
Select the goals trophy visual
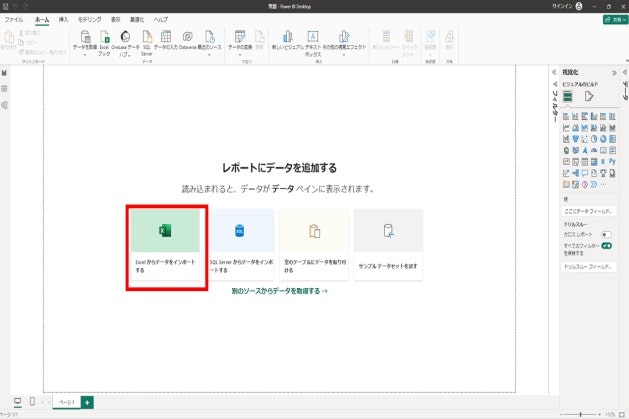603,173
